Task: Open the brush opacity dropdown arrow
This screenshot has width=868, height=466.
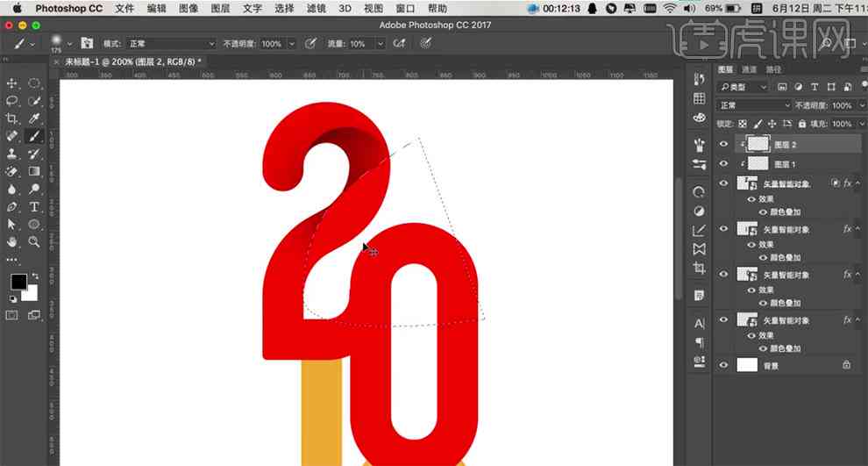Action: tap(292, 44)
